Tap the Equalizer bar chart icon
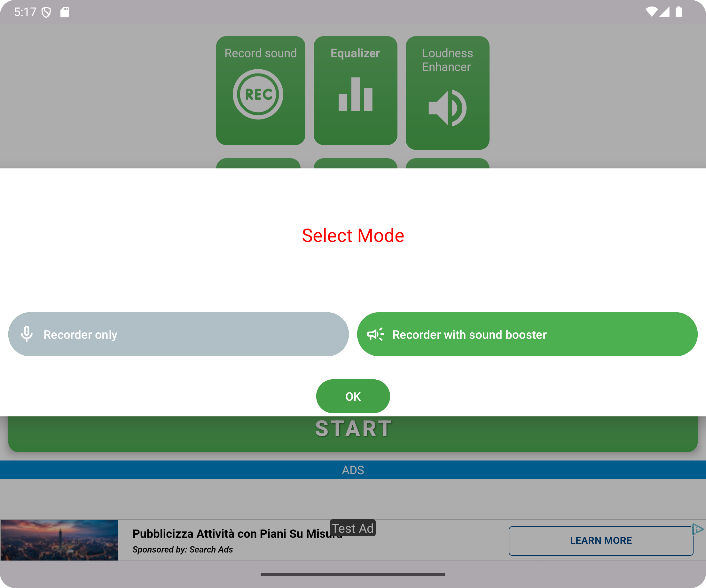Image resolution: width=706 pixels, height=588 pixels. 355,94
